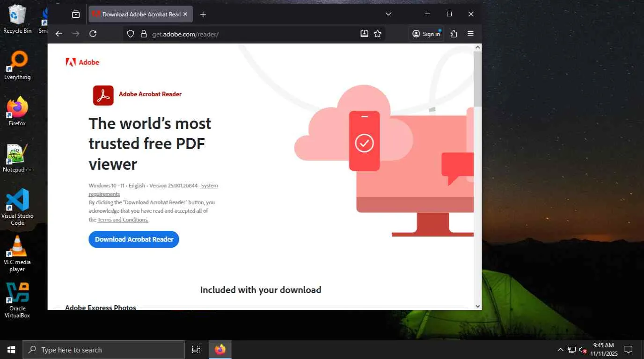Sign in to the Firefox account

coord(426,34)
